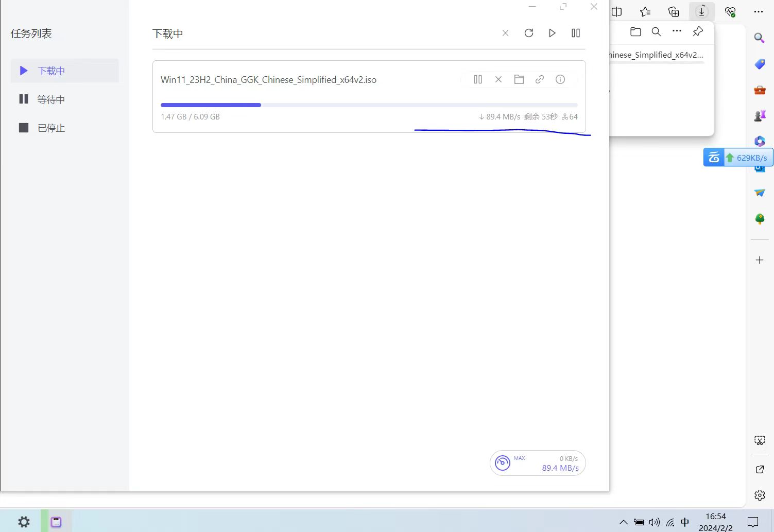This screenshot has width=774, height=532.
Task: Pin the browser downloads flyout
Action: [x=698, y=32]
